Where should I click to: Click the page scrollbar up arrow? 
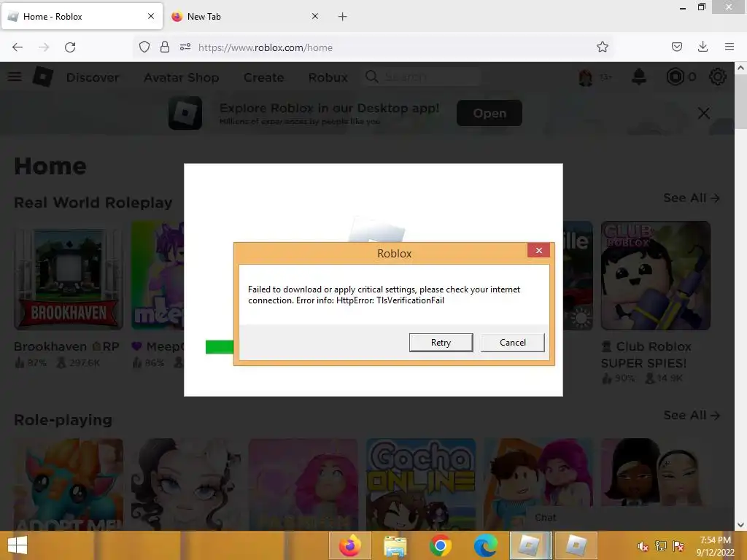click(x=741, y=68)
